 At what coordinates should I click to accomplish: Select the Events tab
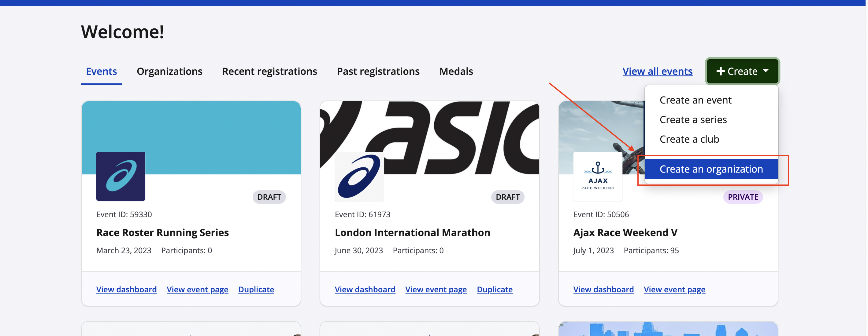point(102,71)
